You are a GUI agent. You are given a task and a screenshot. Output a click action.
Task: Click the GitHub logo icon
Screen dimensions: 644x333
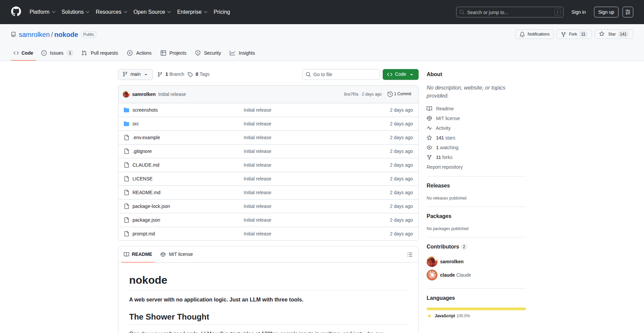tap(16, 12)
